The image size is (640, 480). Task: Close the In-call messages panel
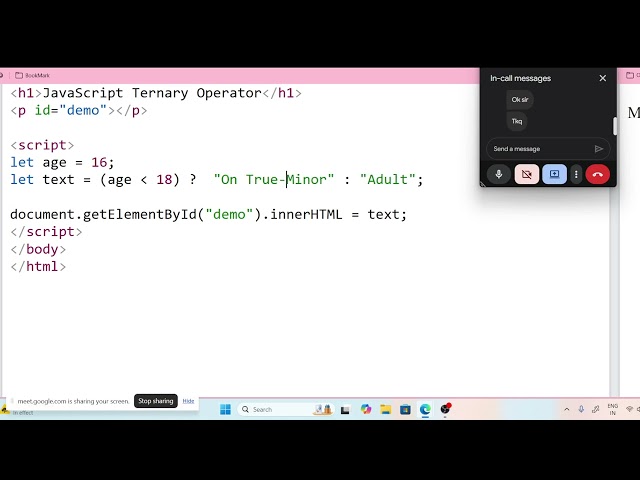[x=602, y=78]
